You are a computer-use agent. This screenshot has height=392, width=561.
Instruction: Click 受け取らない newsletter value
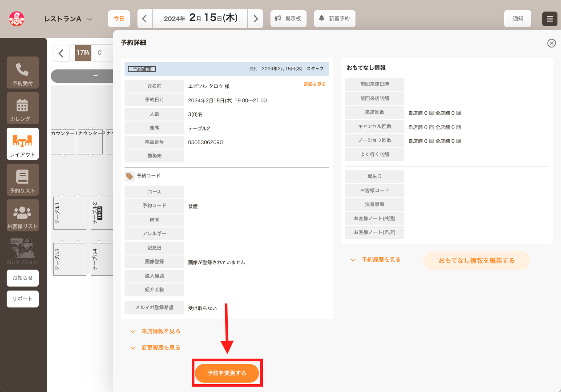click(202, 308)
